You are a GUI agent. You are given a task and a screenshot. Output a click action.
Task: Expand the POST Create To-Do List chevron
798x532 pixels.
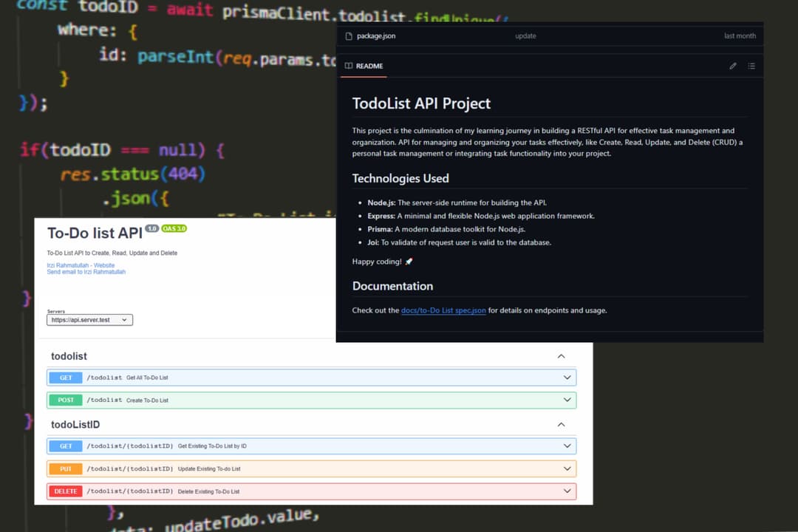tap(567, 400)
